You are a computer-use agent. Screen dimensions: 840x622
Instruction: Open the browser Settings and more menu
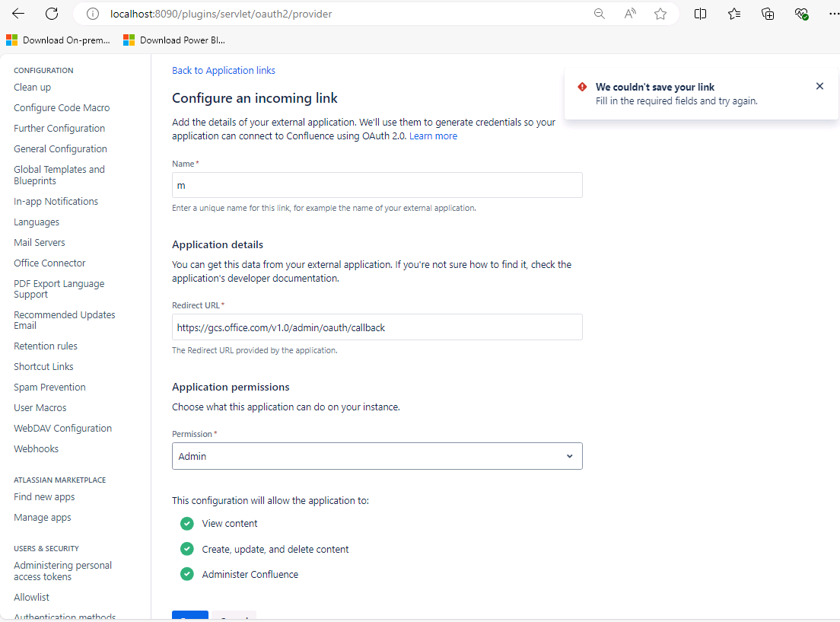[834, 14]
